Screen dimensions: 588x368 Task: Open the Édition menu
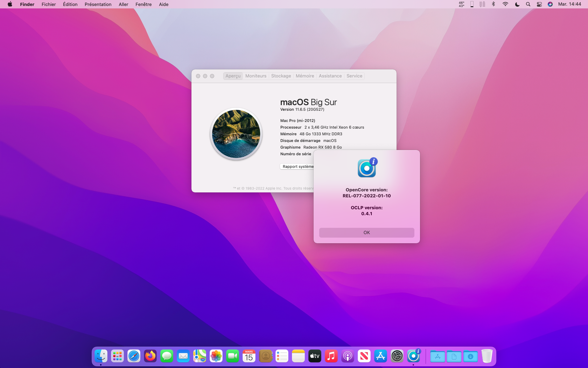pyautogui.click(x=70, y=4)
